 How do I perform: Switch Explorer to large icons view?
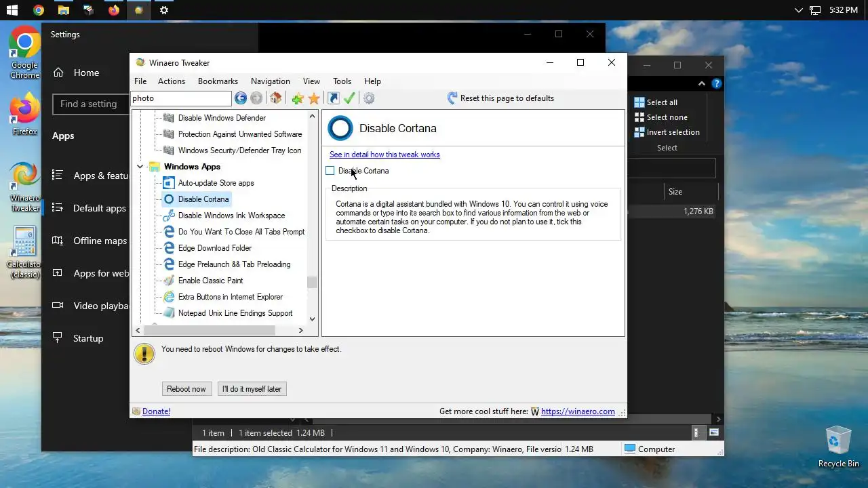(x=714, y=432)
